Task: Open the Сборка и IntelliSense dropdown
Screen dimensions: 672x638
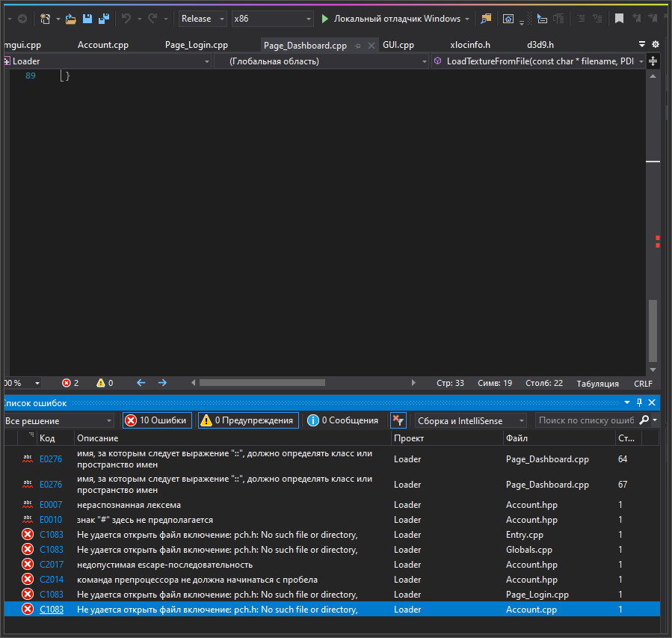Action: coord(471,421)
